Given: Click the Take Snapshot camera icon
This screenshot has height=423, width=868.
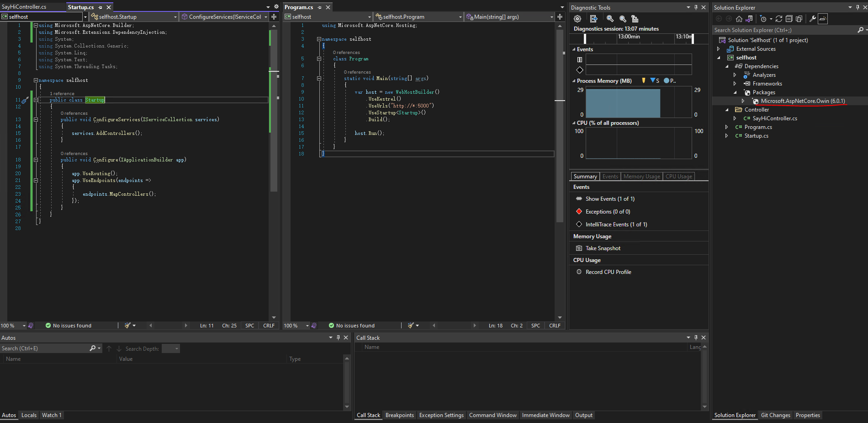Looking at the screenshot, I should (579, 248).
